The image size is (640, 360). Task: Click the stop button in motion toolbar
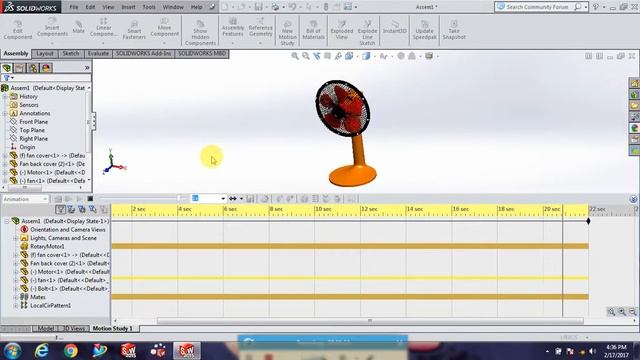tap(90, 199)
